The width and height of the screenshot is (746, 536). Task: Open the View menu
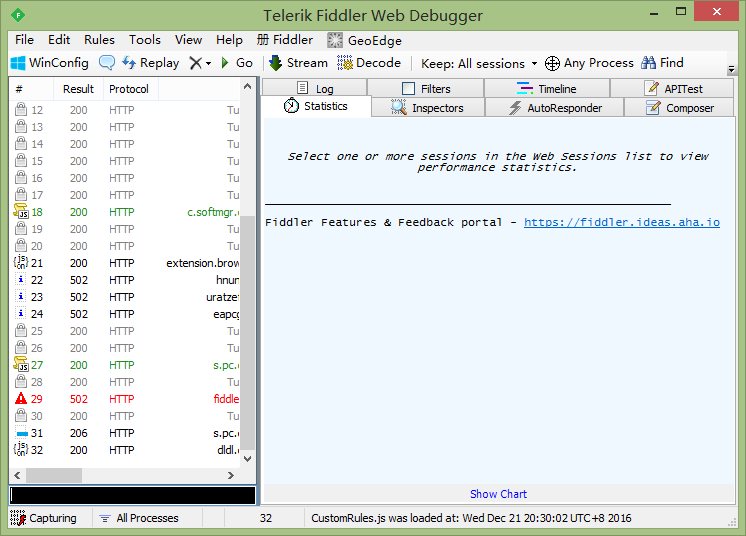point(188,40)
